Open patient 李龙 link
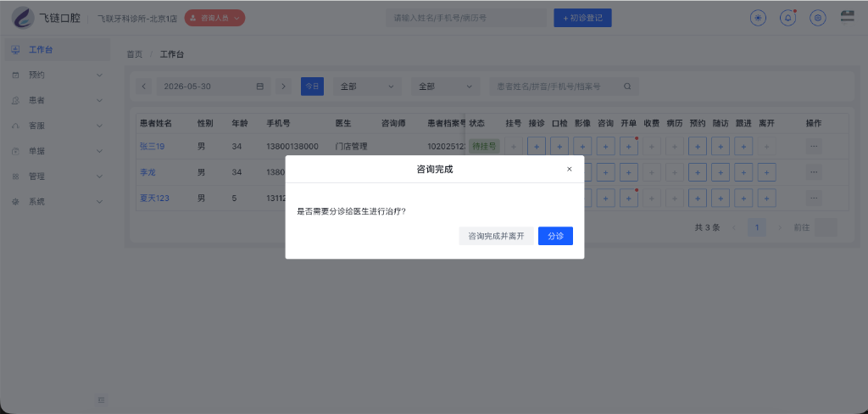 tap(147, 172)
